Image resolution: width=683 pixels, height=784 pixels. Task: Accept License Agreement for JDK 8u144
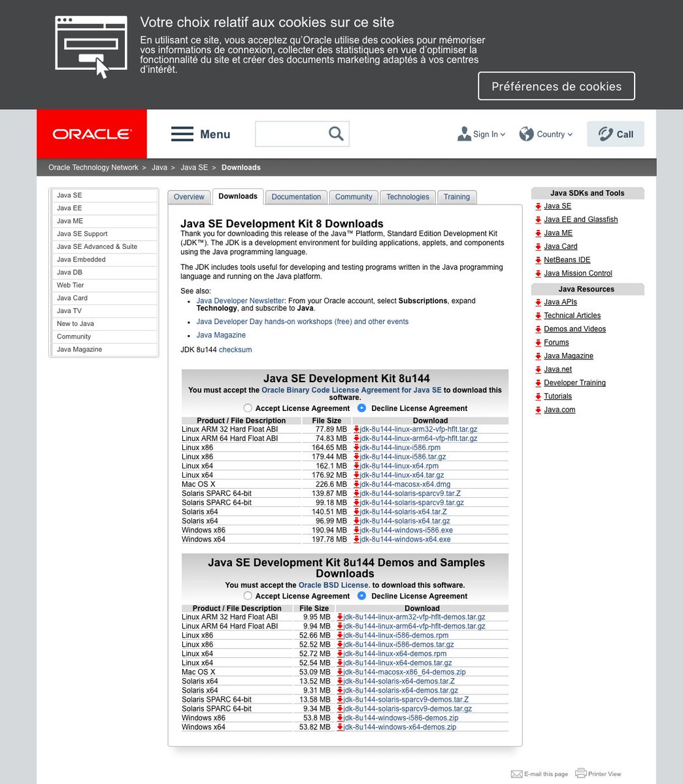point(248,408)
